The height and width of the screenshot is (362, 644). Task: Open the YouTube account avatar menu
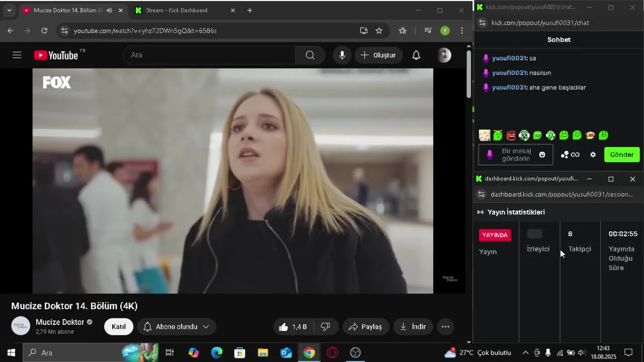(x=444, y=55)
